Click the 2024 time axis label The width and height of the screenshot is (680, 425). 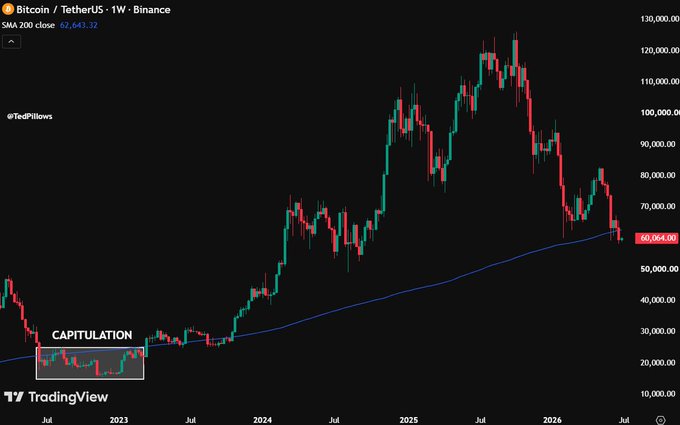(262, 420)
